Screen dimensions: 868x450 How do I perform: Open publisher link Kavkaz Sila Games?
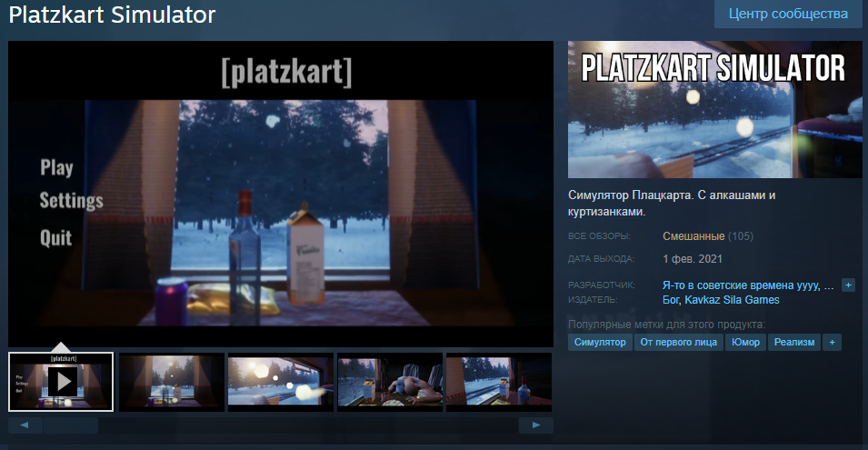[x=732, y=300]
